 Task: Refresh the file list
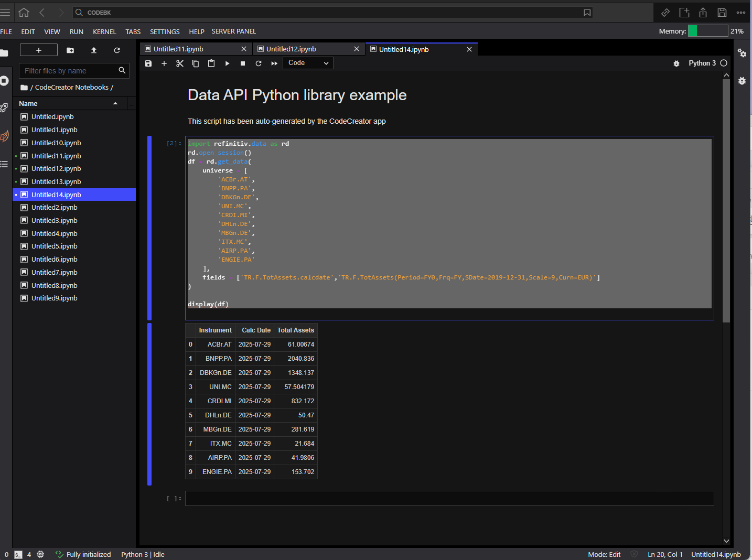[x=117, y=50]
